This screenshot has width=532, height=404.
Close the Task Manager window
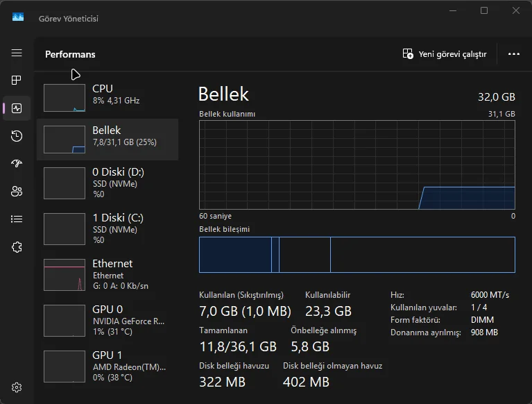pyautogui.click(x=516, y=10)
